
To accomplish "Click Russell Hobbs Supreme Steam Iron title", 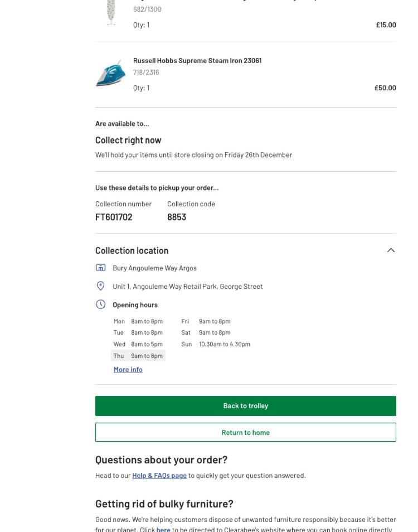I will pyautogui.click(x=197, y=60).
